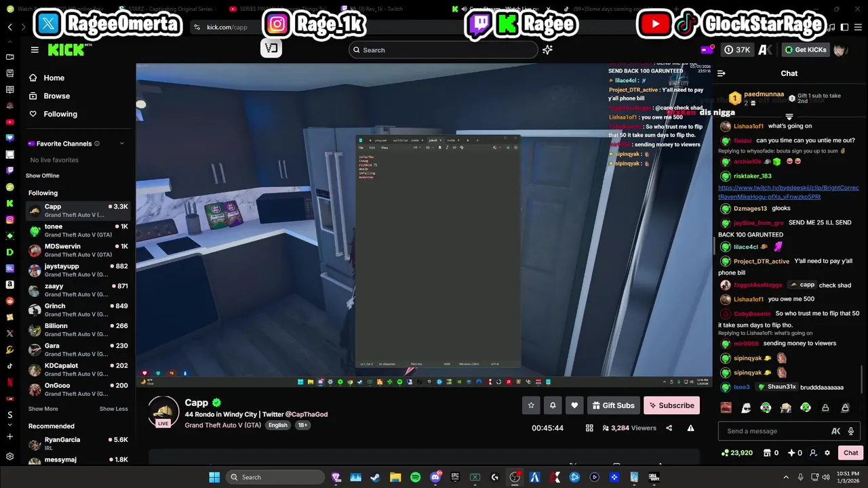Click the chat scrollbar thumb
Screen dimensions: 868x488
(863, 378)
